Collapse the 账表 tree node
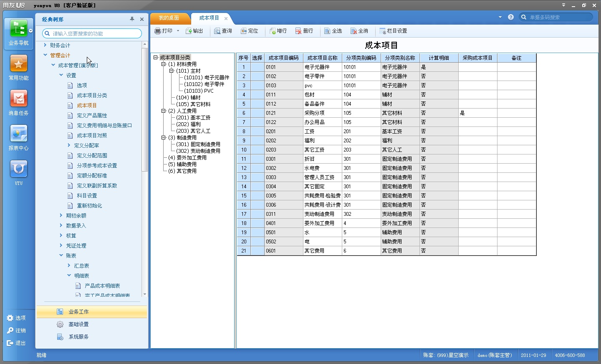The height and width of the screenshot is (364, 601). click(61, 255)
